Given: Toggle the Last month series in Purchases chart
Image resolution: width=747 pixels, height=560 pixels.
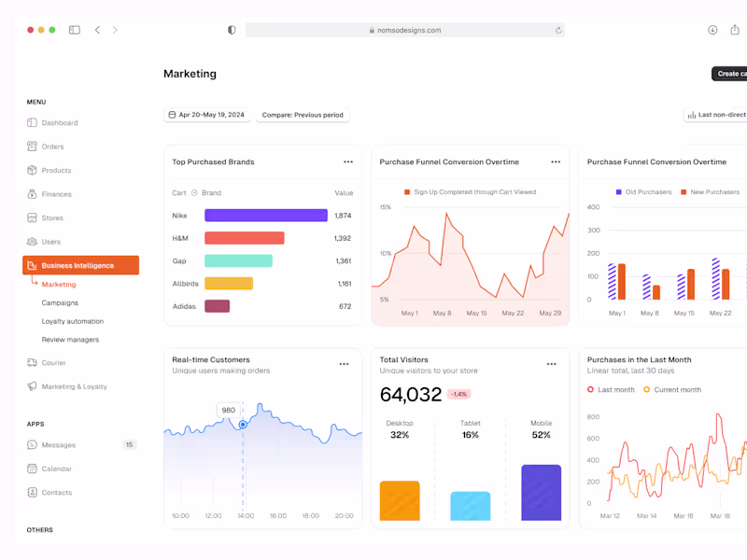Looking at the screenshot, I should click(x=610, y=390).
